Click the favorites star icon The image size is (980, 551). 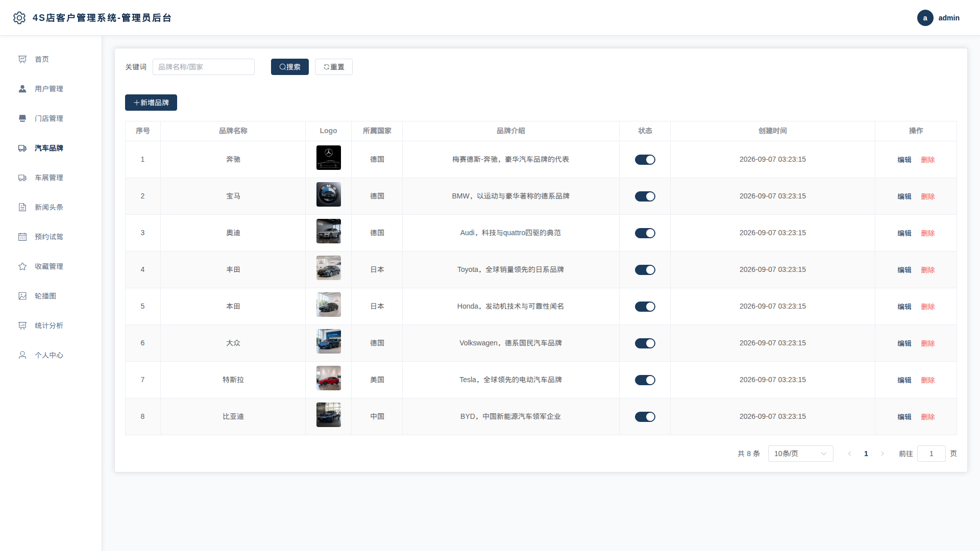tap(22, 266)
